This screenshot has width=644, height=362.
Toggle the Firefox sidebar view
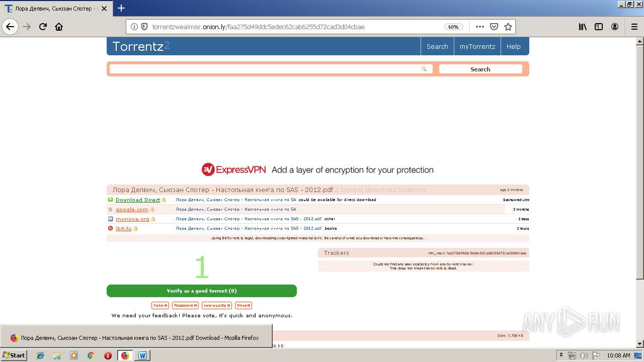click(599, 27)
